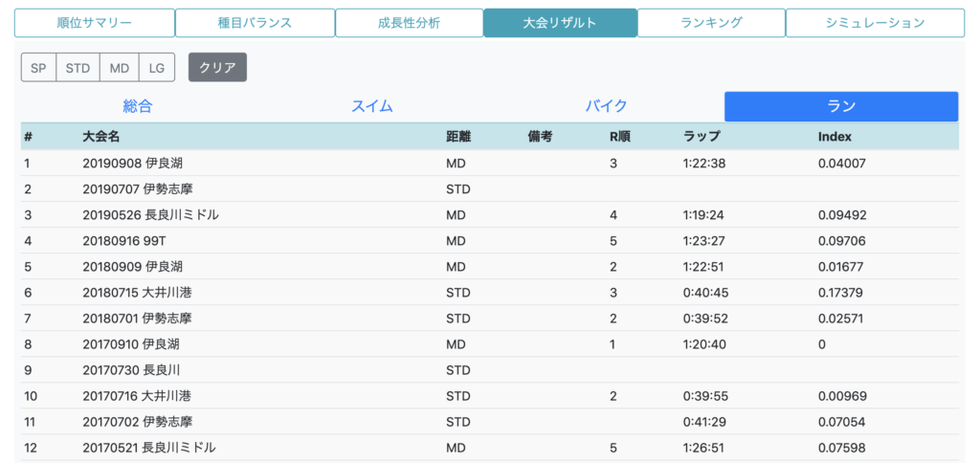Image resolution: width=980 pixels, height=463 pixels.
Task: Show the スイム results view
Action: tap(372, 107)
